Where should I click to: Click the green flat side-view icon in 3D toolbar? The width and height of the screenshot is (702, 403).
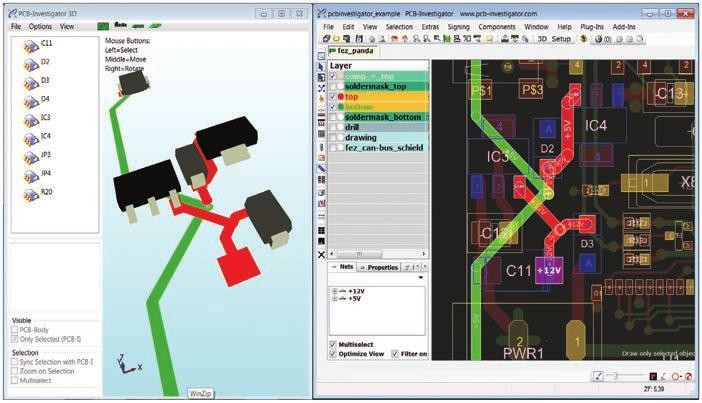138,26
